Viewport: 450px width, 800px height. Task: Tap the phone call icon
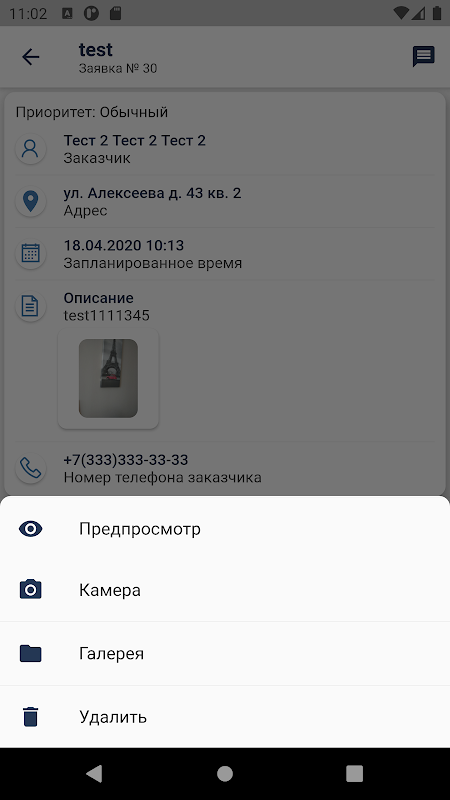(31, 468)
